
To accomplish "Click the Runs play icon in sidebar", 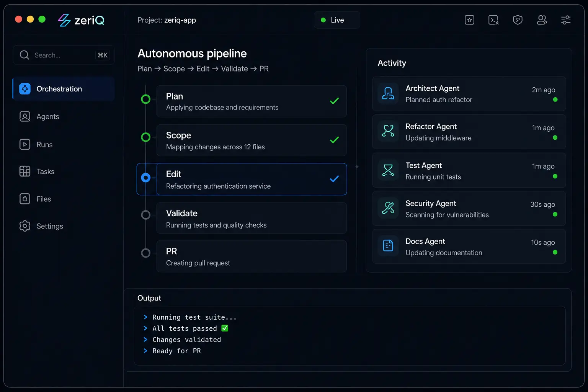I will tap(25, 144).
